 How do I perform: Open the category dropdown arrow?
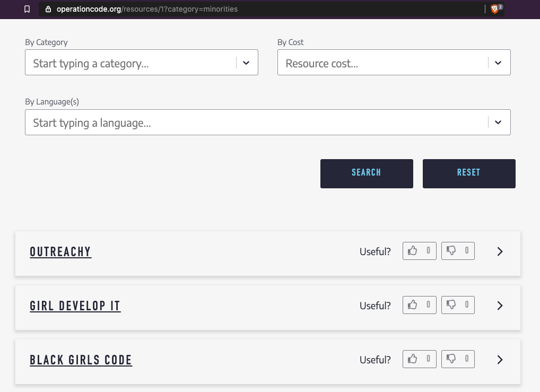pyautogui.click(x=246, y=62)
